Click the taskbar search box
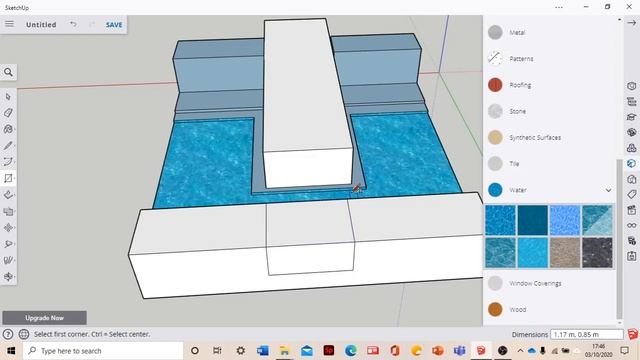640x360 pixels. (103, 351)
